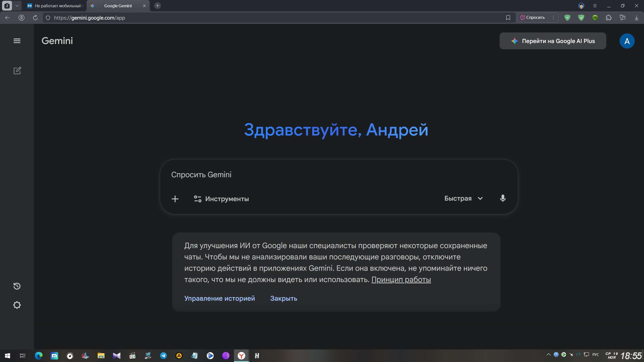Click the microphone voice input icon

[503, 198]
